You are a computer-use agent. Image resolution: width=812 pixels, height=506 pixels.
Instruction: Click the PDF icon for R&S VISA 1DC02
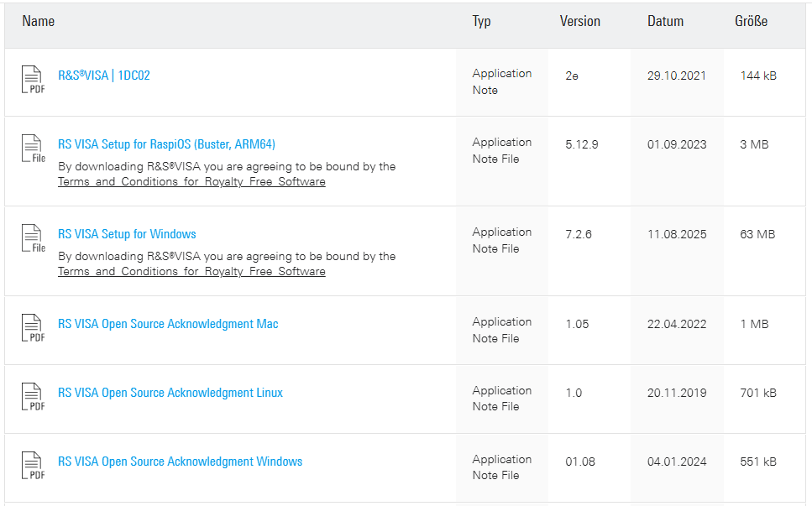pos(33,79)
